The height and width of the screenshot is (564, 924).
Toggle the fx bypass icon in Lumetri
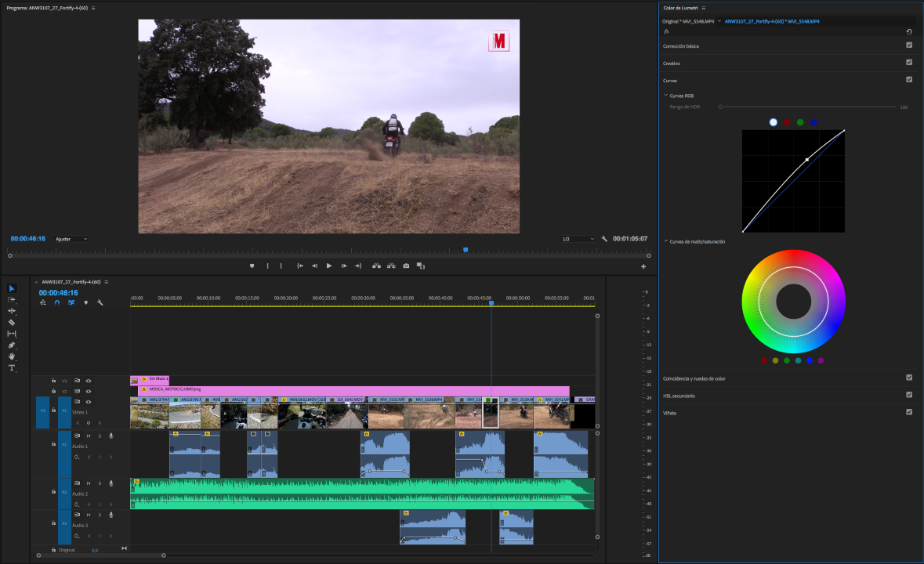coord(666,32)
